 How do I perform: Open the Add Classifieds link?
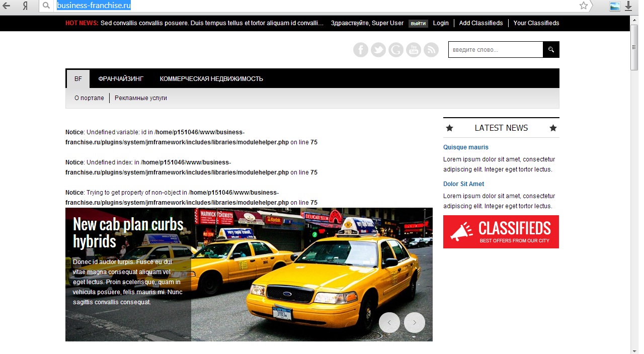(481, 23)
